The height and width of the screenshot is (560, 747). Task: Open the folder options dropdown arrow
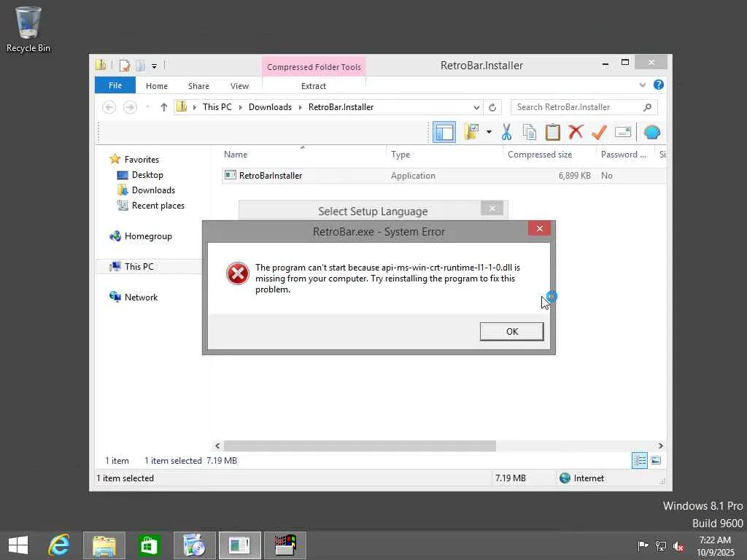pyautogui.click(x=489, y=132)
